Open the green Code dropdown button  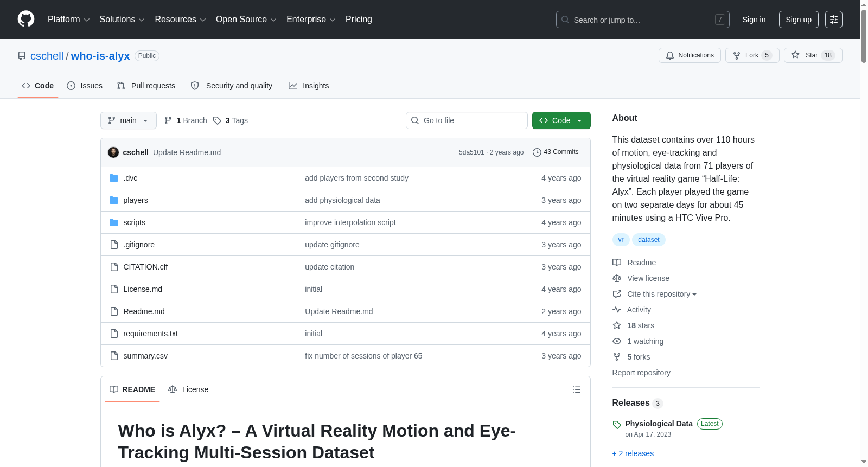(x=561, y=120)
